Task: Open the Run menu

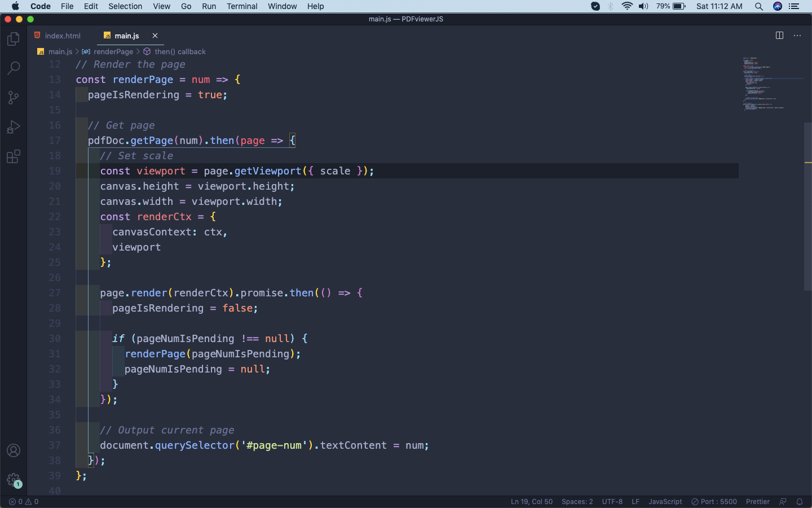Action: [x=209, y=6]
